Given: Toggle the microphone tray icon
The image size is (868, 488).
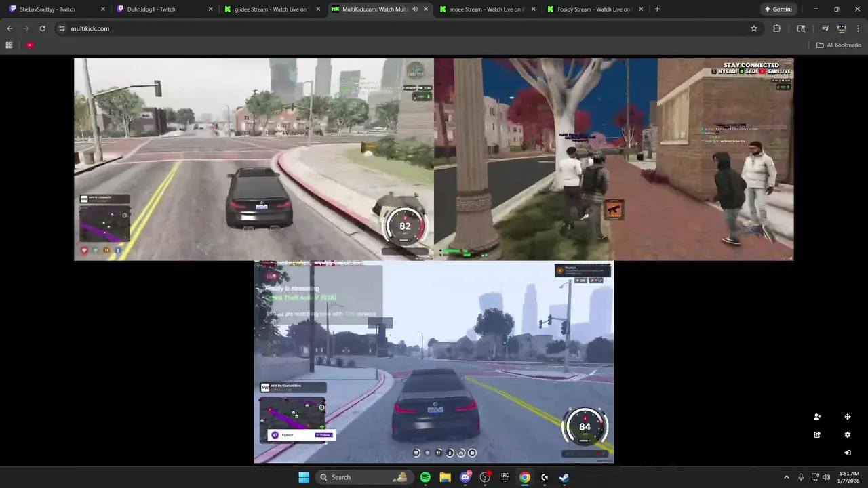Looking at the screenshot, I should pos(801,477).
